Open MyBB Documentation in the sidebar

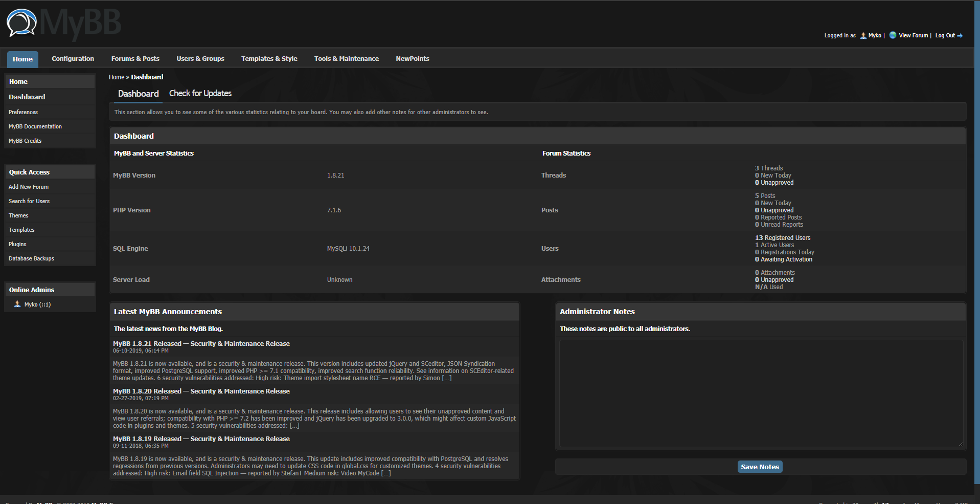click(x=35, y=127)
